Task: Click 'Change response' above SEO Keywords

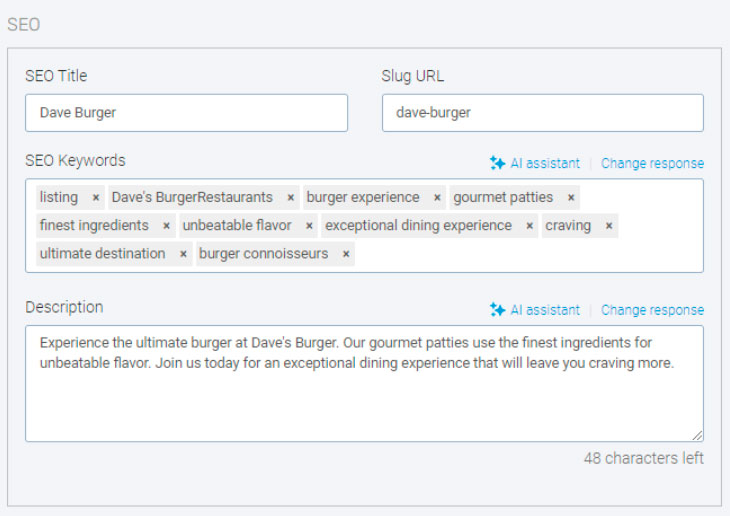Action: [652, 163]
